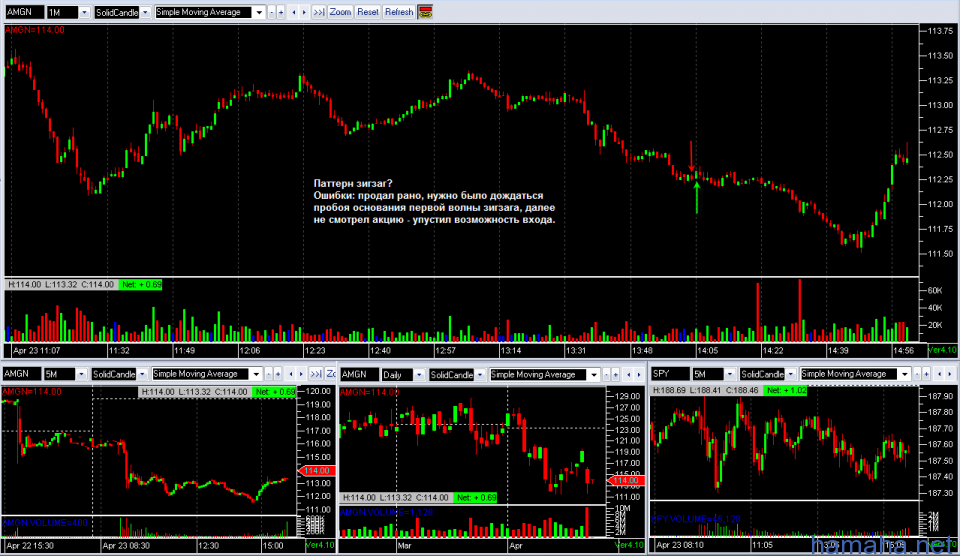Click the Refresh button in main chart toolbar
The width and height of the screenshot is (960, 556).
399,12
